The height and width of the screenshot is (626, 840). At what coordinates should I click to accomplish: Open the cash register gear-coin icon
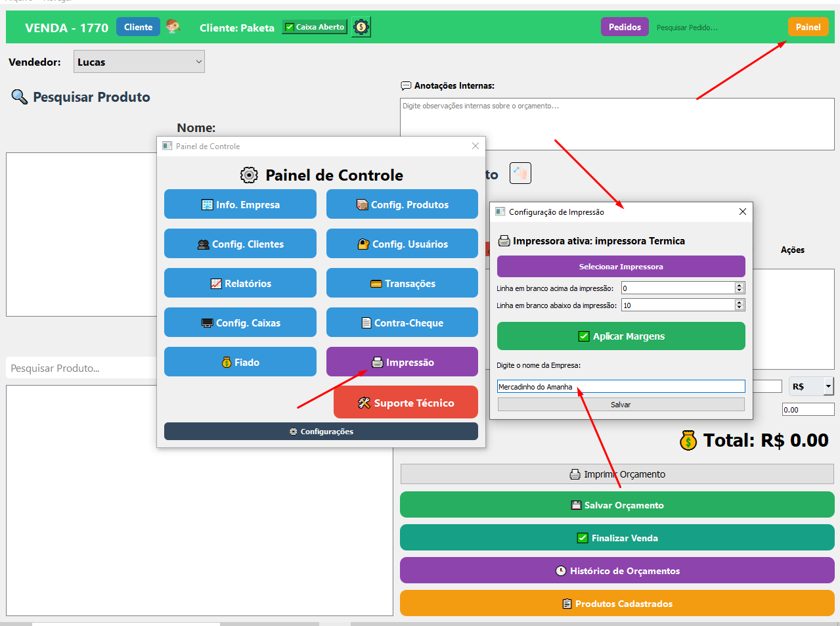[361, 27]
